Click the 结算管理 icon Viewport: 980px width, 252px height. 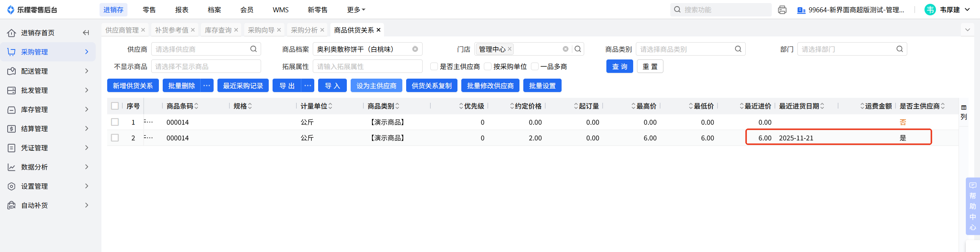point(11,128)
